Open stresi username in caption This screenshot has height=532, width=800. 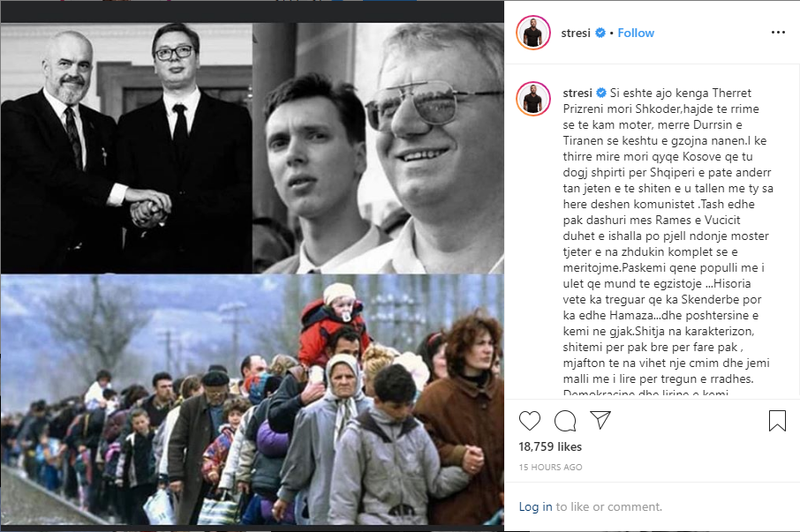(577, 93)
